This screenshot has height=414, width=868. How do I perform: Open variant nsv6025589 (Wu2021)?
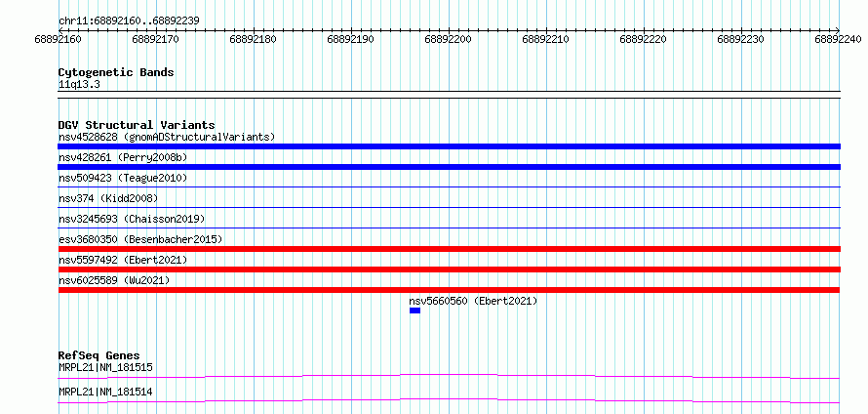click(114, 280)
